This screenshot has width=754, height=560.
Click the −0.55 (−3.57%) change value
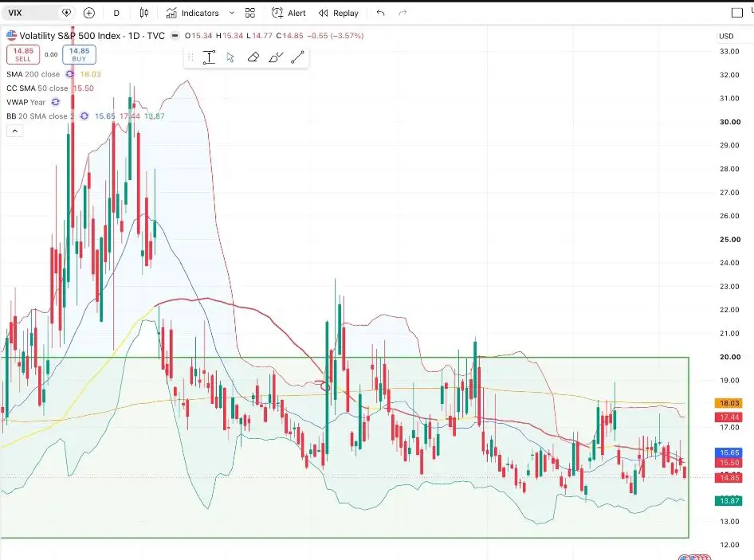tap(336, 36)
